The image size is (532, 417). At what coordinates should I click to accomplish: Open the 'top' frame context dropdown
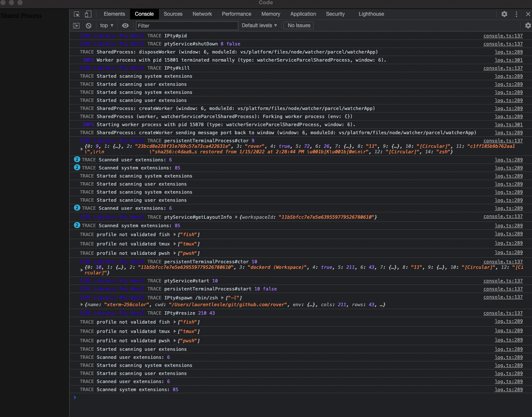[x=106, y=25]
